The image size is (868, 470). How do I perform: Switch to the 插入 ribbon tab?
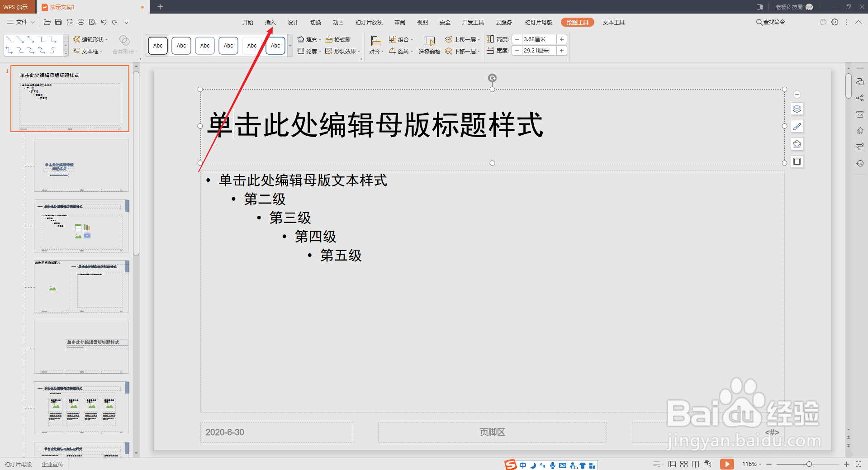pos(270,22)
